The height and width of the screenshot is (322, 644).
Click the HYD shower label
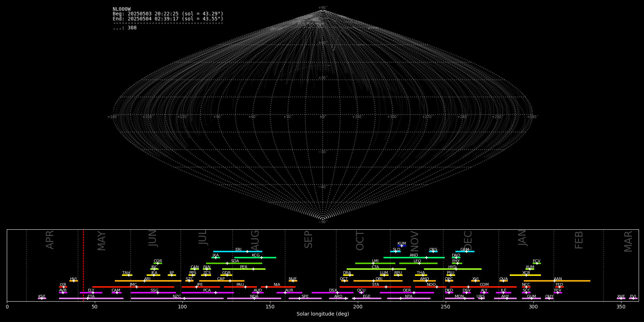453,267
